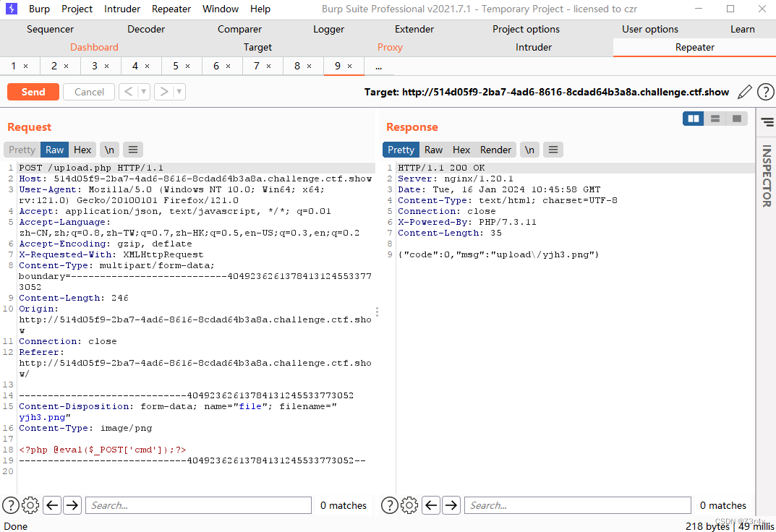The width and height of the screenshot is (776, 532).
Task: Focus the Response search field
Action: (578, 505)
